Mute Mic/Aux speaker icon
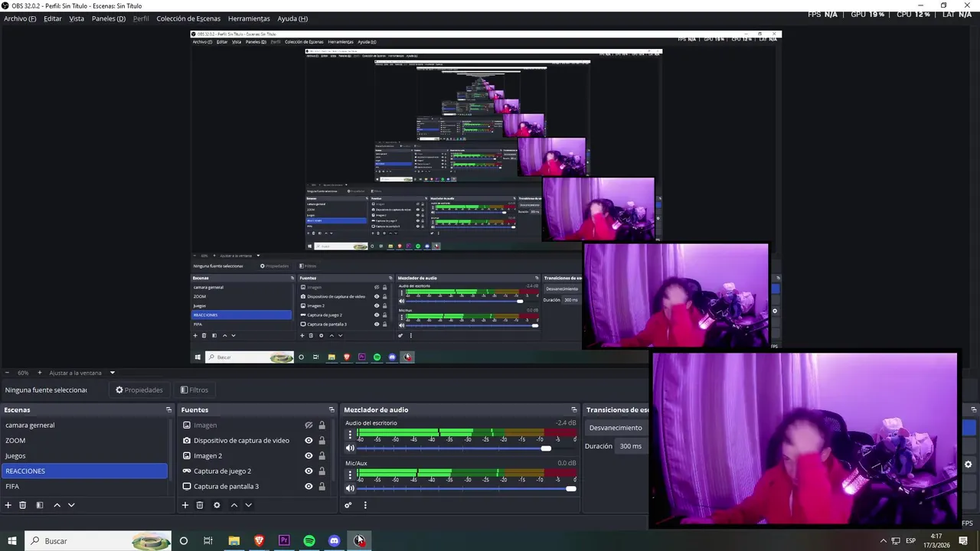The width and height of the screenshot is (980, 551). tap(350, 488)
